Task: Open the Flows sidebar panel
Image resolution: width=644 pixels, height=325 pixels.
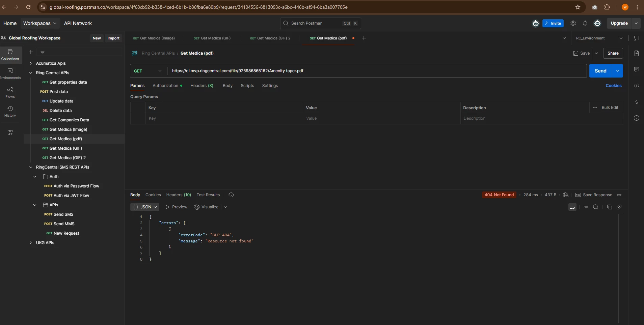Action: tap(10, 92)
